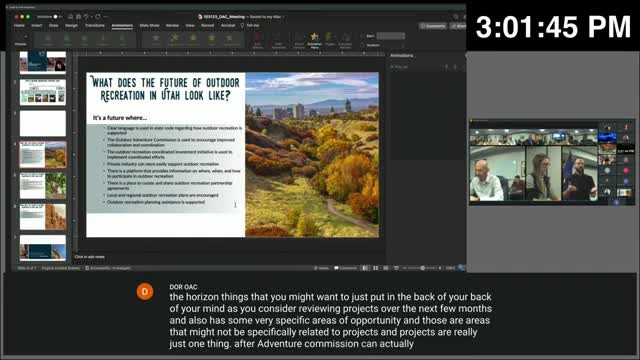This screenshot has height=360, width=640.
Task: Open the View ribbon tab
Action: 190,25
